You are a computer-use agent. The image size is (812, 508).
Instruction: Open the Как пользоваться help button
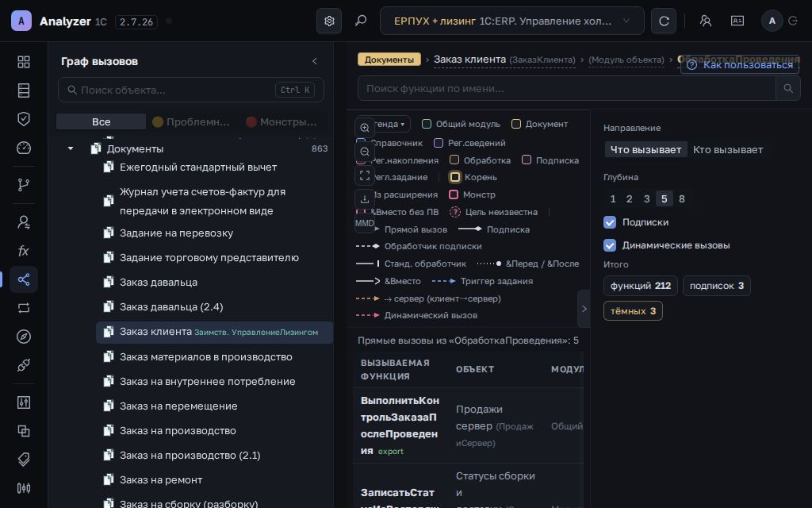pos(740,65)
